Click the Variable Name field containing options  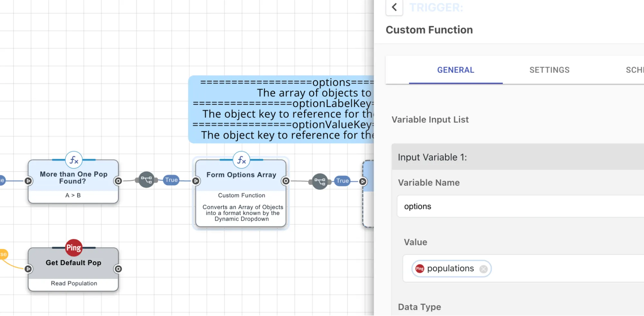520,206
